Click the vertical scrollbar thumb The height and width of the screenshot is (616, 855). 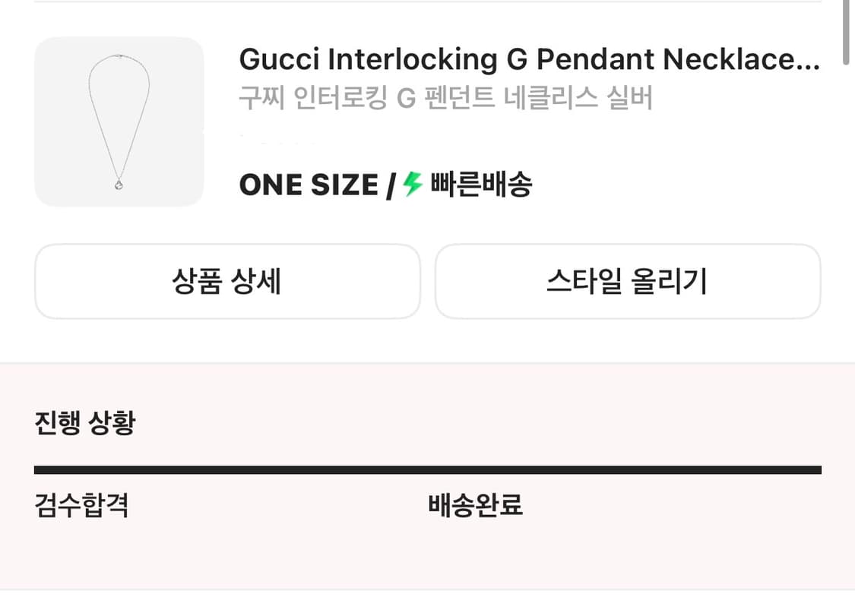coord(846,30)
